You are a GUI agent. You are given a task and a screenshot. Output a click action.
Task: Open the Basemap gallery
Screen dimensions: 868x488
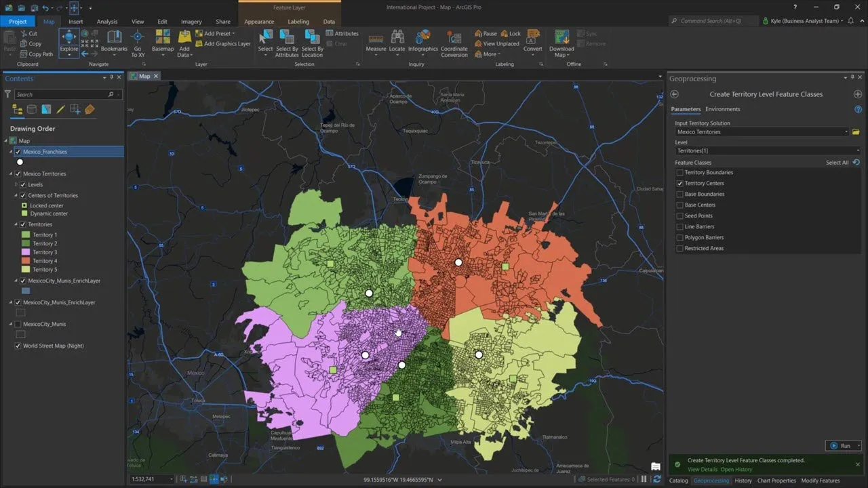click(x=163, y=42)
